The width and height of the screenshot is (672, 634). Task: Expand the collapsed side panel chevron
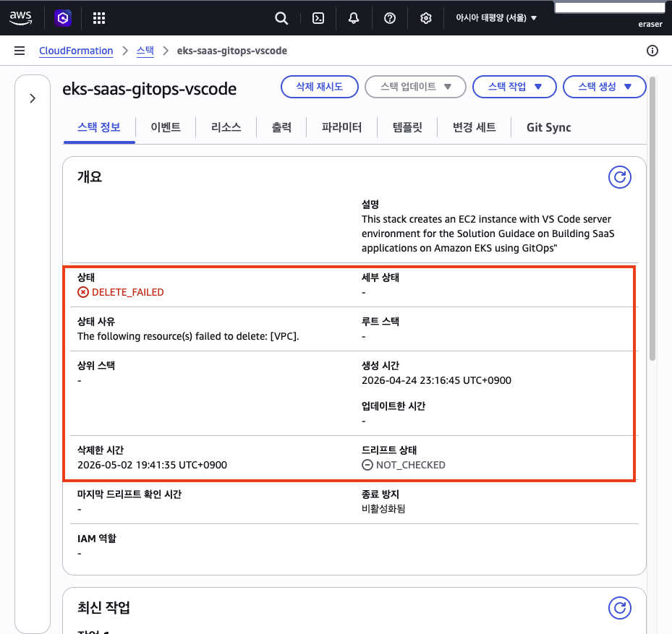(33, 98)
